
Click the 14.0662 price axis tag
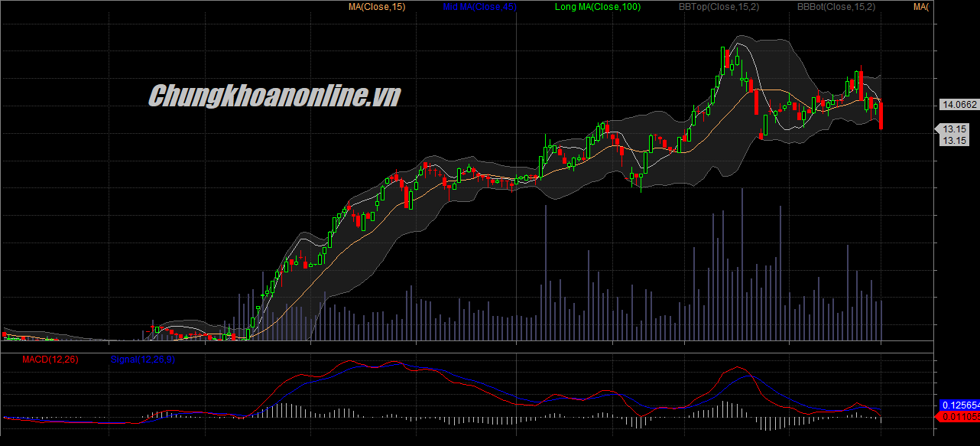pyautogui.click(x=957, y=105)
